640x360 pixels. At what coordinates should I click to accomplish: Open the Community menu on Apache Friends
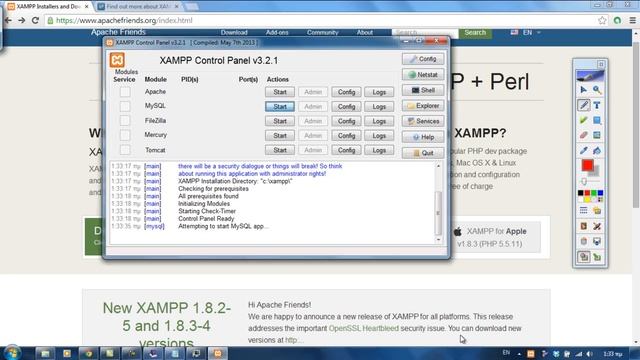322,33
